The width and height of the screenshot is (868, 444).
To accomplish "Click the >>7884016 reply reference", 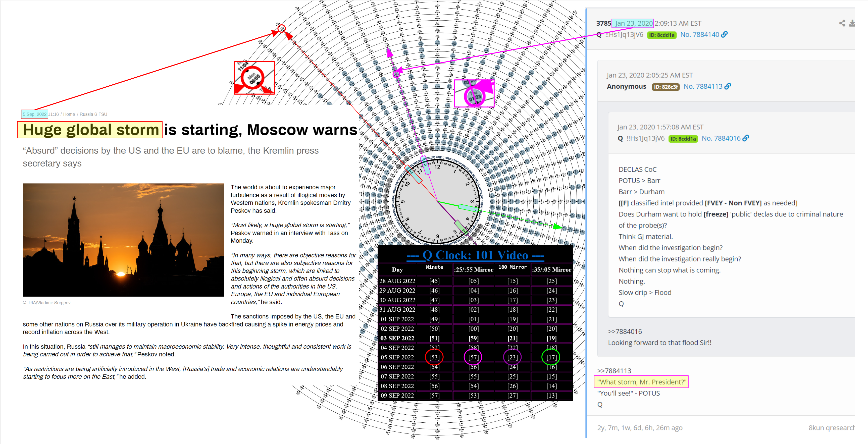I will click(x=625, y=331).
